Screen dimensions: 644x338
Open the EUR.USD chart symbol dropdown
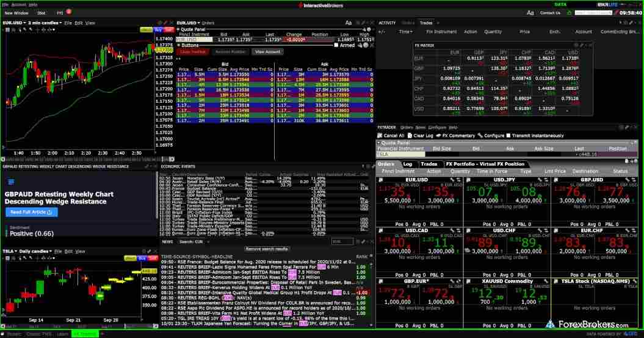point(15,23)
